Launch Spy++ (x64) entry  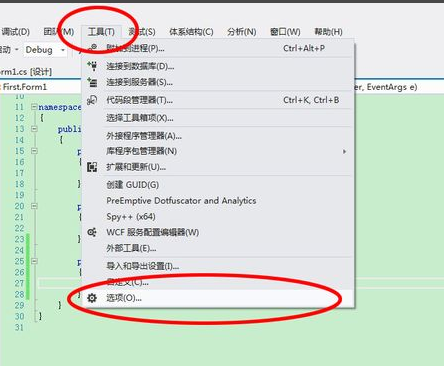[218, 217]
